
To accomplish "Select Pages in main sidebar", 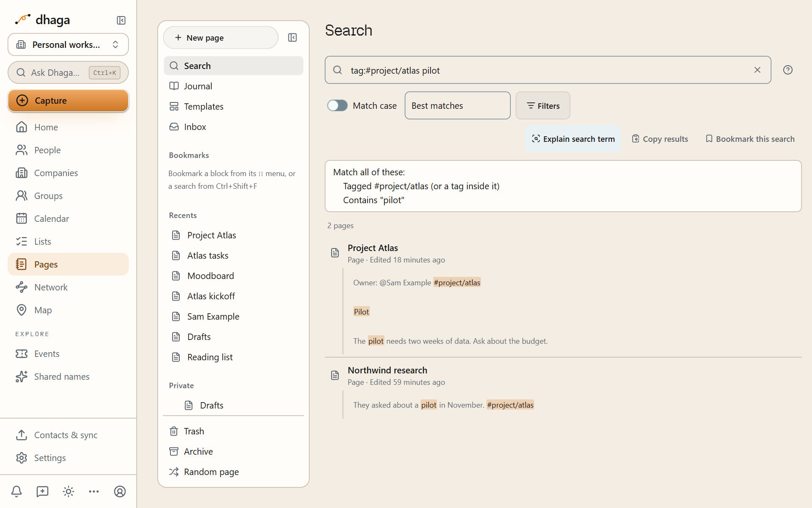I will tap(68, 264).
